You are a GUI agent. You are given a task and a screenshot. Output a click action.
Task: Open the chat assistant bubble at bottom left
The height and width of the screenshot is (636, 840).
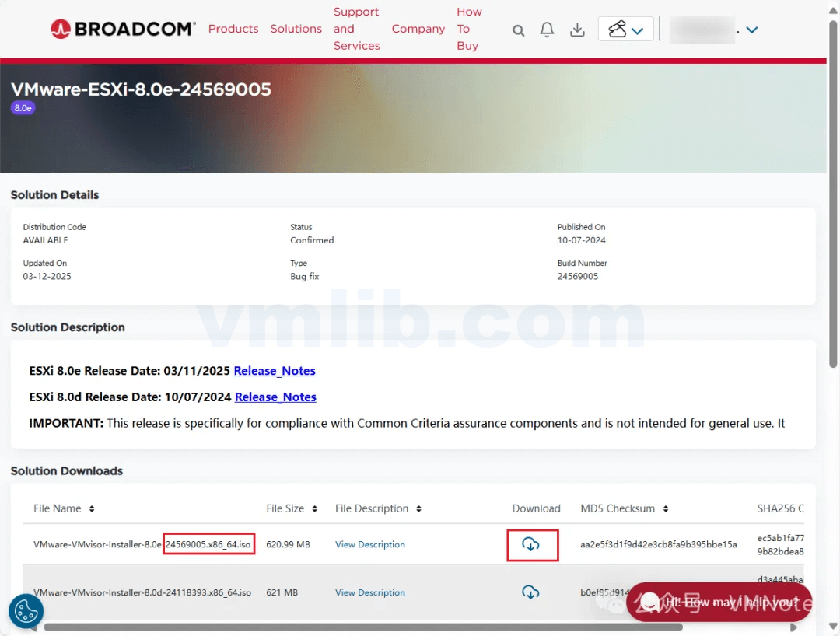click(26, 611)
